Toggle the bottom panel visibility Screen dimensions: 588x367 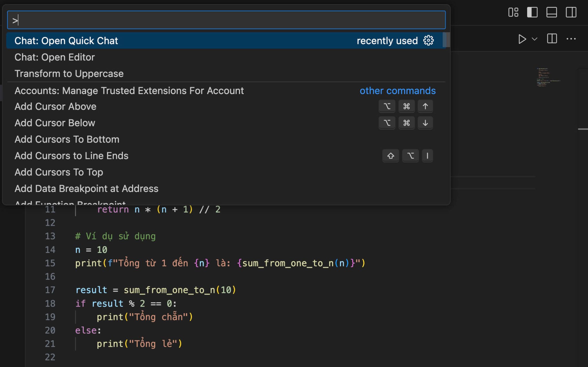point(551,12)
